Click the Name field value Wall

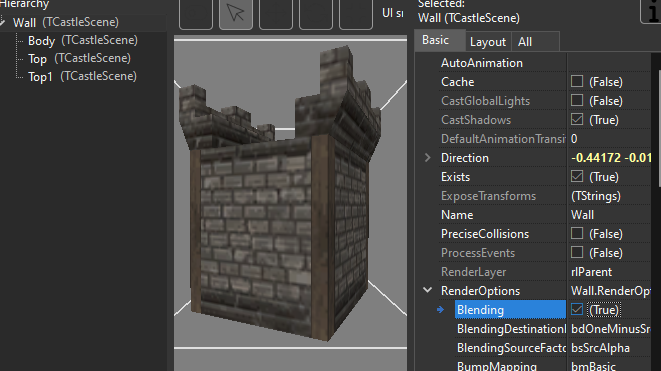click(x=610, y=215)
